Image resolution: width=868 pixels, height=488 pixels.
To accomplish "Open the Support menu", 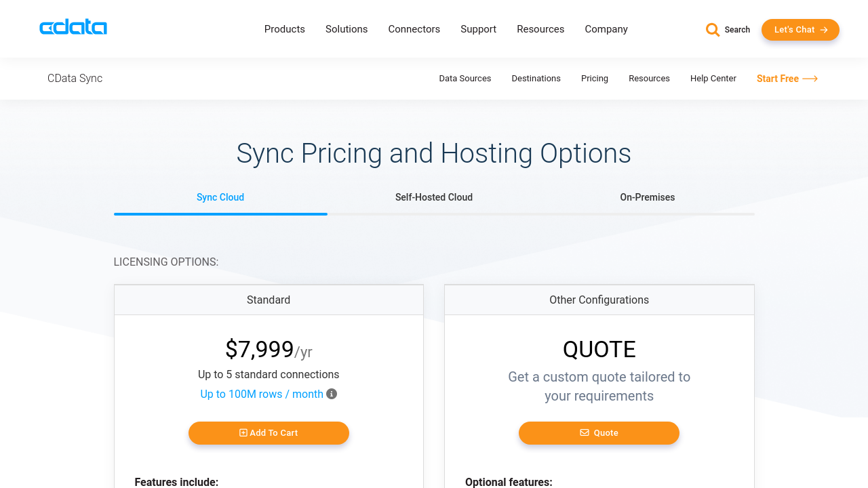I will pyautogui.click(x=478, y=29).
